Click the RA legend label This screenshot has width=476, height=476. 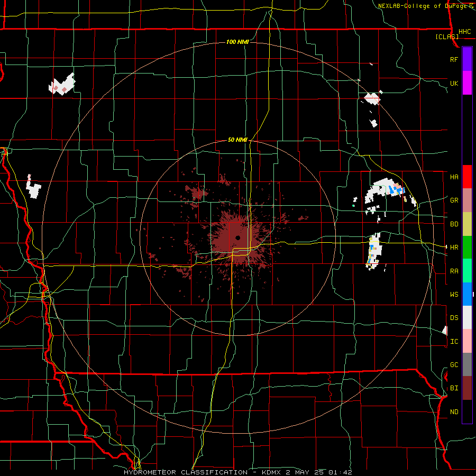point(454,271)
